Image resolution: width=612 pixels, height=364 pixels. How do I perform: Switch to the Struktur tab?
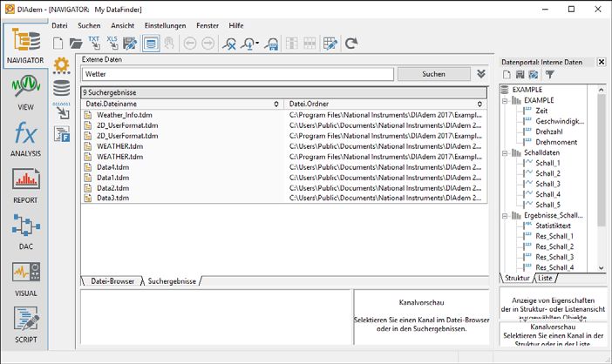517,278
